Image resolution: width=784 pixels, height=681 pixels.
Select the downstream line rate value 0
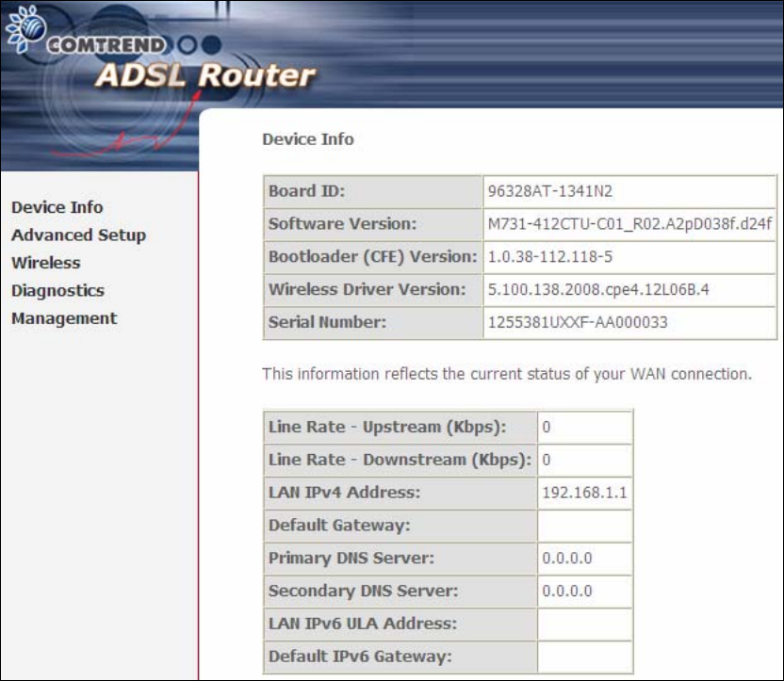[x=546, y=461]
